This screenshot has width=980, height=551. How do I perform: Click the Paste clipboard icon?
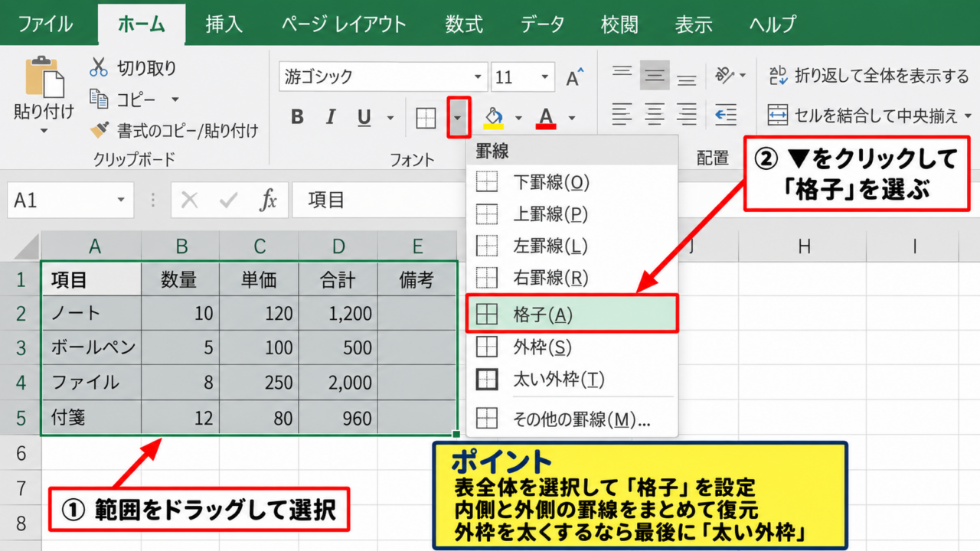point(44,78)
